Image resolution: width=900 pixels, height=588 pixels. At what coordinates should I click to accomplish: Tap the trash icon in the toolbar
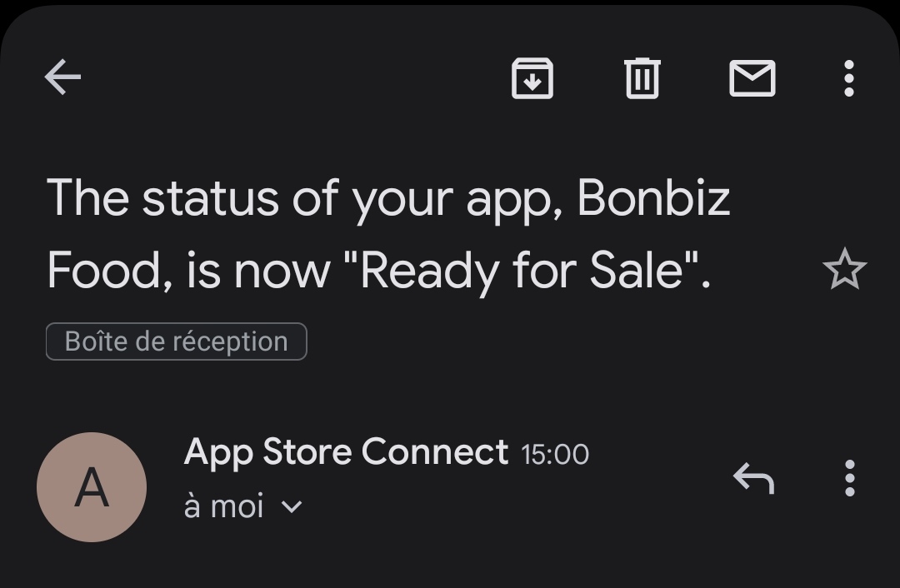point(641,78)
